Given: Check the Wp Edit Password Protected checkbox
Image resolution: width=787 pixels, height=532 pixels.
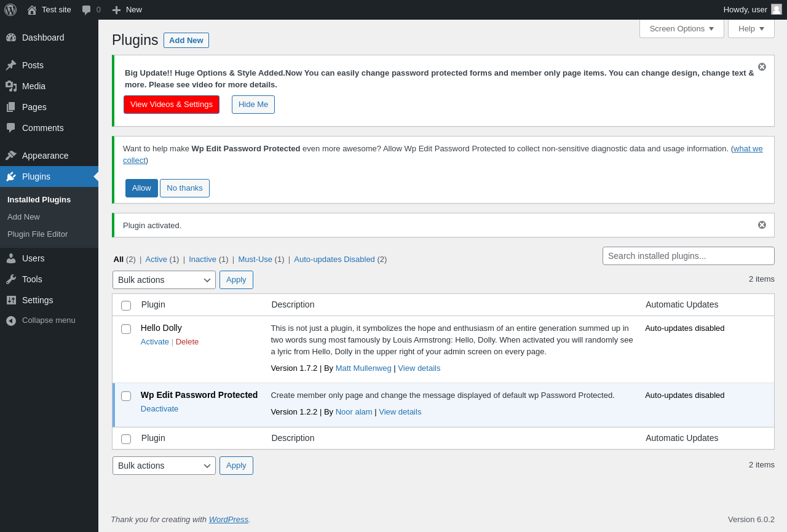Looking at the screenshot, I should [126, 395].
